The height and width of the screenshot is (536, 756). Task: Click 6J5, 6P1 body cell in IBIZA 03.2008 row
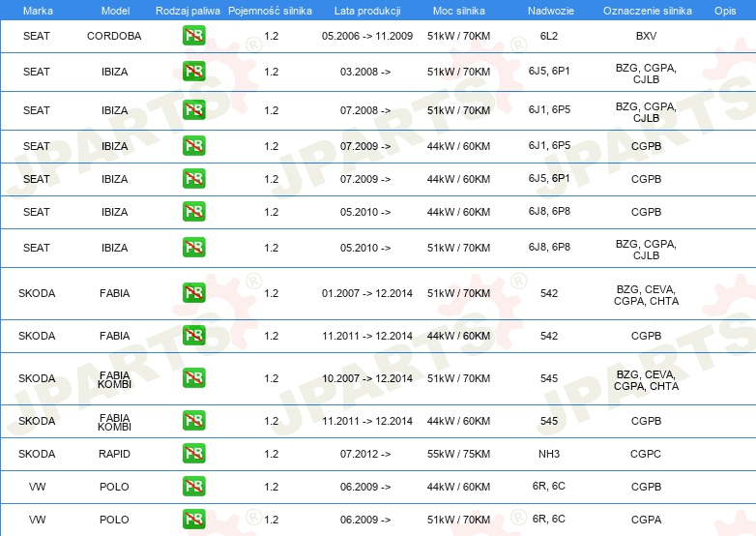coord(549,71)
